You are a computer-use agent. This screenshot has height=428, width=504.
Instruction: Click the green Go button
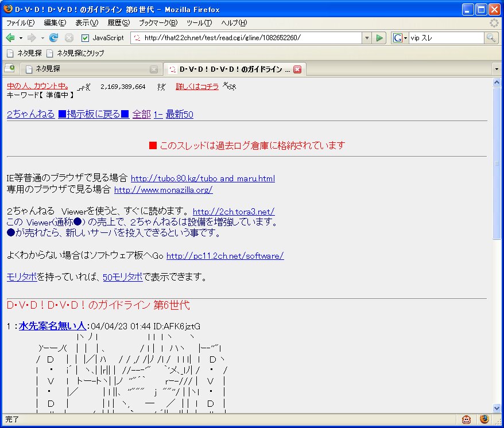tap(379, 38)
